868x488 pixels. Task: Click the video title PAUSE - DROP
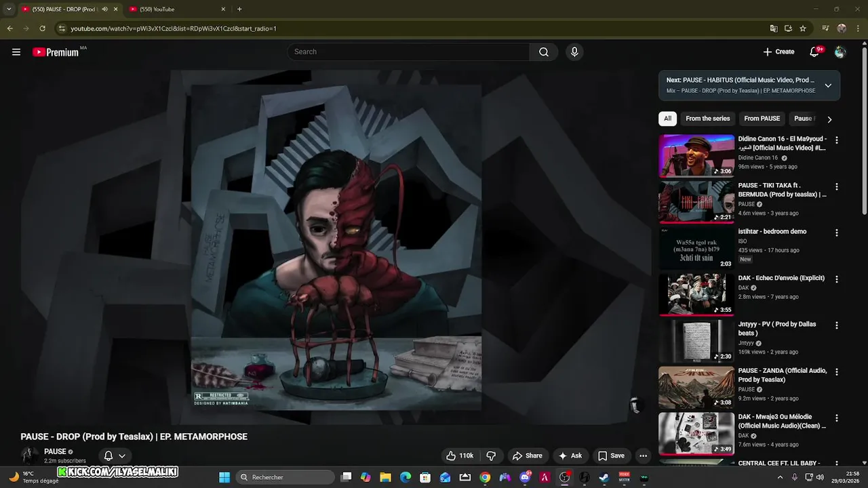(x=134, y=437)
